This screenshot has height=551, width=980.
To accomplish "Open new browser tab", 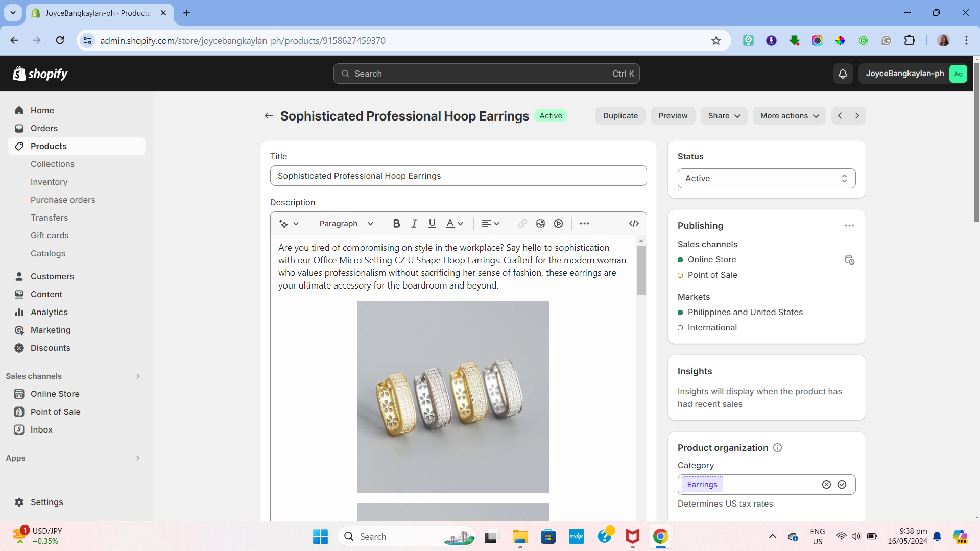I will (186, 13).
